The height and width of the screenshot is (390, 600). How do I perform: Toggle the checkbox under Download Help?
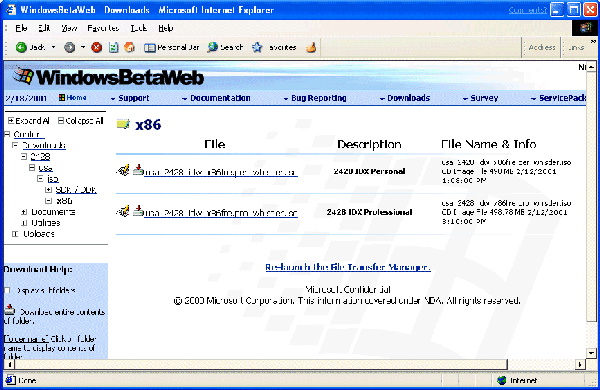coord(7,290)
